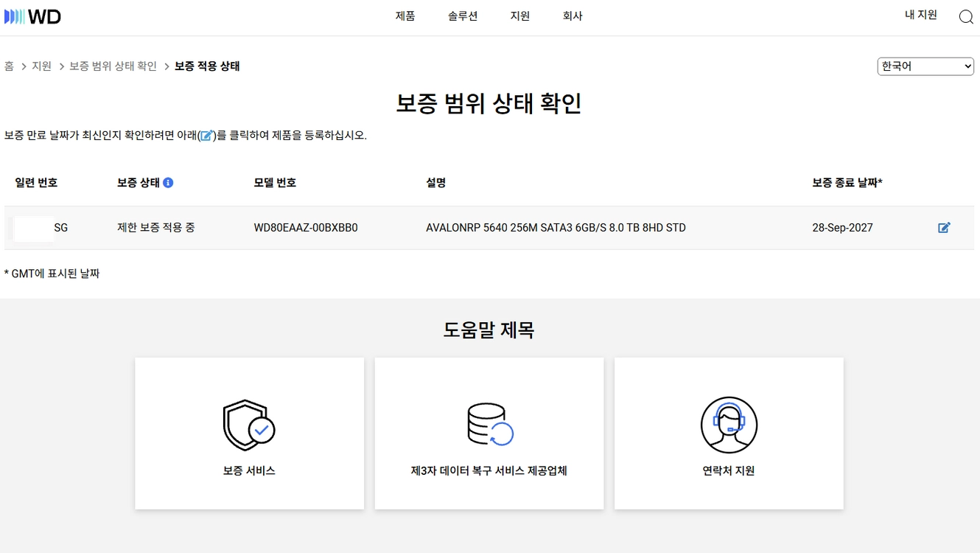Click the 보증 종료 날짜* column header
Viewport: 980px width, 553px height.
click(x=847, y=183)
